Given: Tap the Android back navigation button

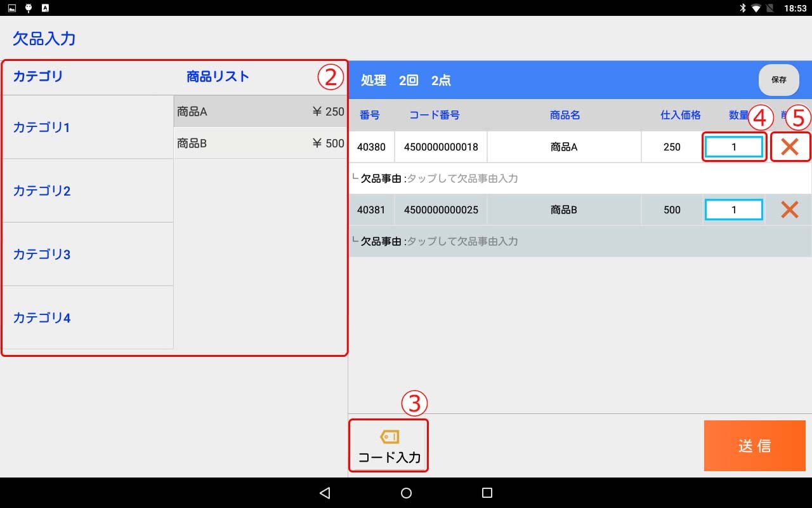Looking at the screenshot, I should (x=325, y=493).
